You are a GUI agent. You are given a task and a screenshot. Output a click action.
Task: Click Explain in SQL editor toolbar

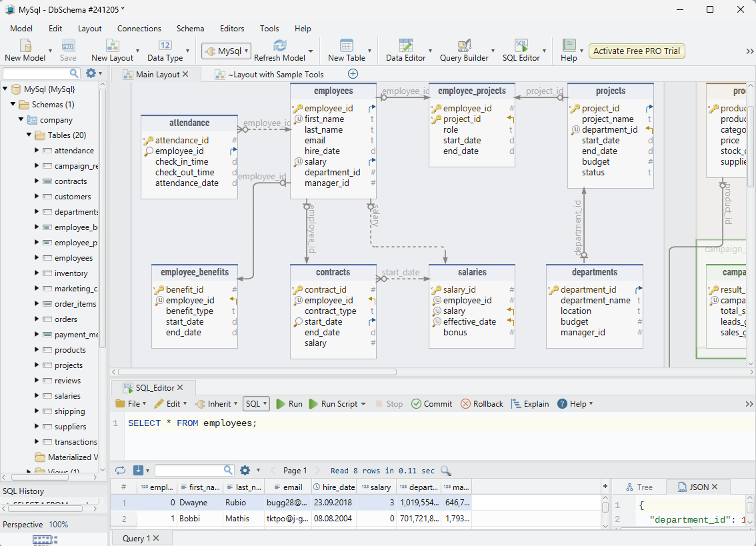pyautogui.click(x=531, y=404)
